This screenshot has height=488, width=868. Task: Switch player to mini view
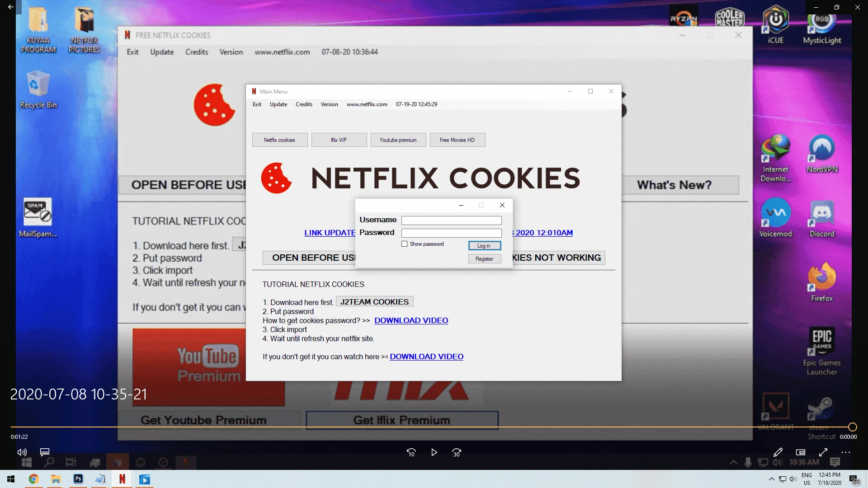(800, 452)
